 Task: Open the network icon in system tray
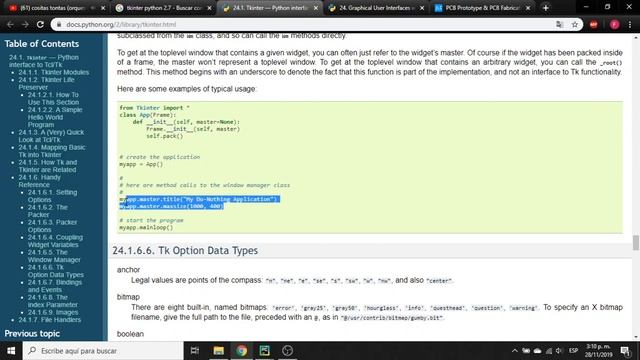pyautogui.click(x=549, y=351)
